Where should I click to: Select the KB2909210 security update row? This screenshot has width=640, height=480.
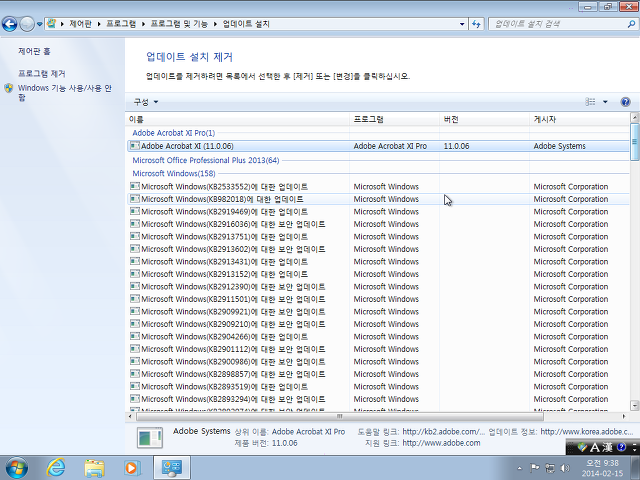pyautogui.click(x=378, y=324)
